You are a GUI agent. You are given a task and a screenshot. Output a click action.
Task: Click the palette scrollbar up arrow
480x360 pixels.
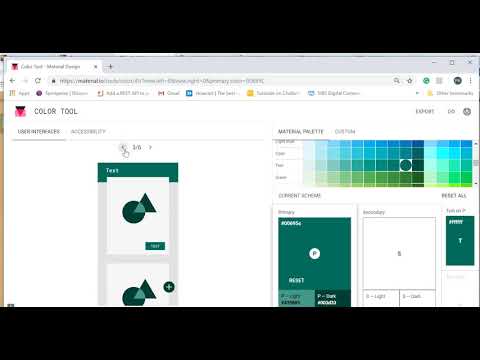pyautogui.click(x=476, y=143)
